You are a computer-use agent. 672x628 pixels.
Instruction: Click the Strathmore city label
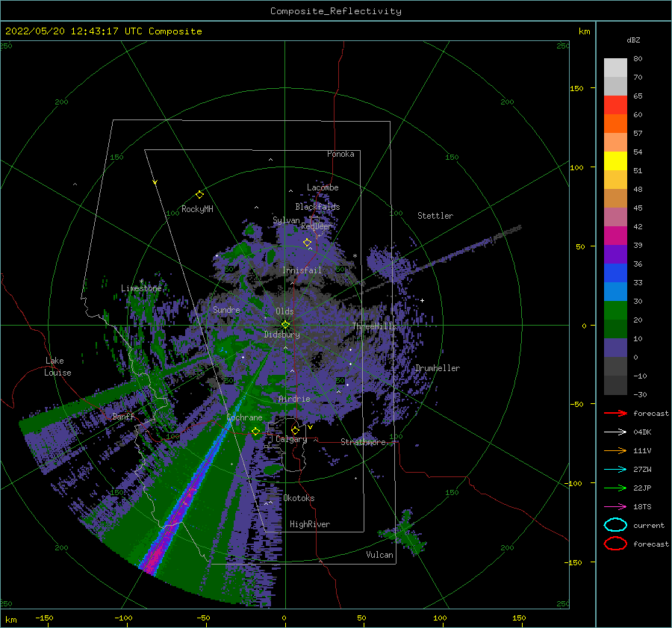(363, 442)
